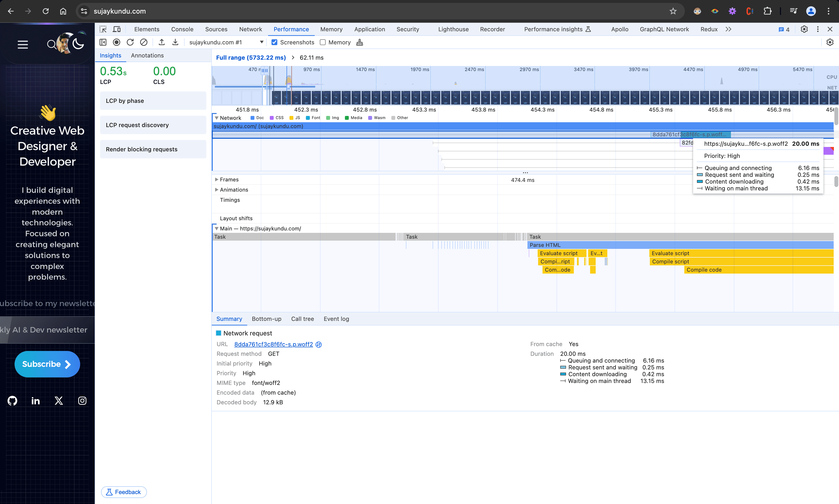Switch to the Bottom-up tab
839x504 pixels.
[x=267, y=319]
